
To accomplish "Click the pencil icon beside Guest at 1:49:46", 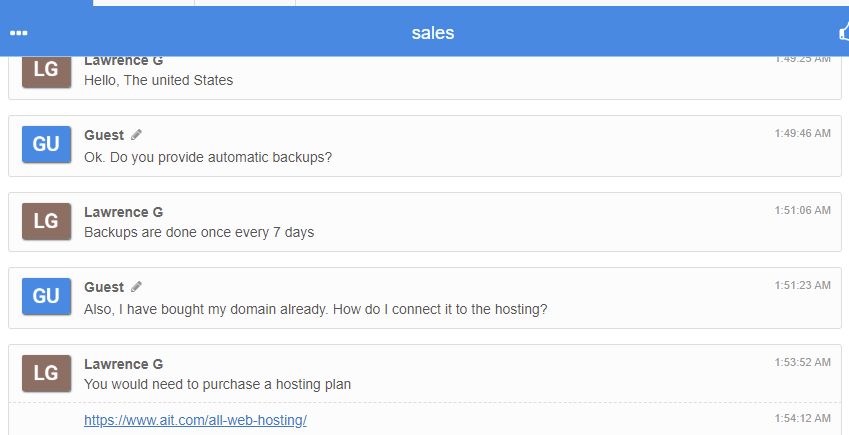I will coord(136,135).
